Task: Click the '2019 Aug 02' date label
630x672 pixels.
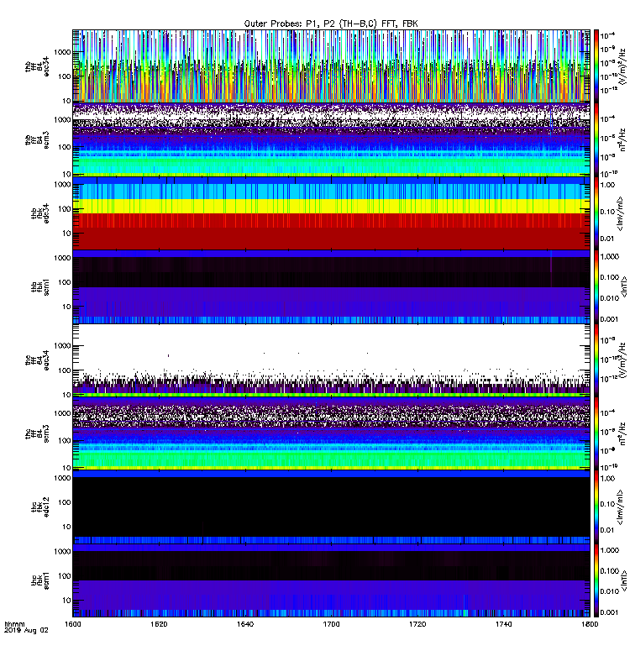Action: [26, 631]
